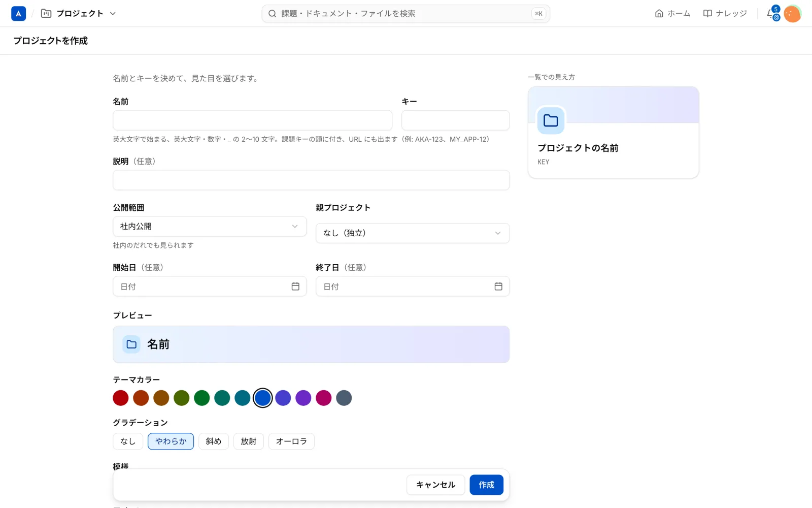Open calendar icon for 開始日

(x=295, y=287)
